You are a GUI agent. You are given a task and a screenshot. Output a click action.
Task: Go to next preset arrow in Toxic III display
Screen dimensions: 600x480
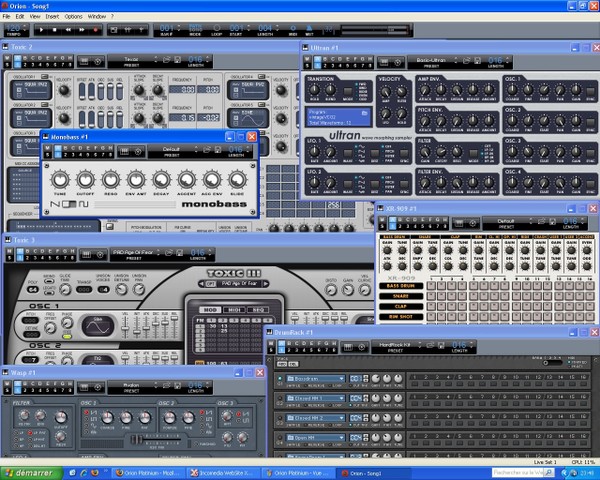266,284
